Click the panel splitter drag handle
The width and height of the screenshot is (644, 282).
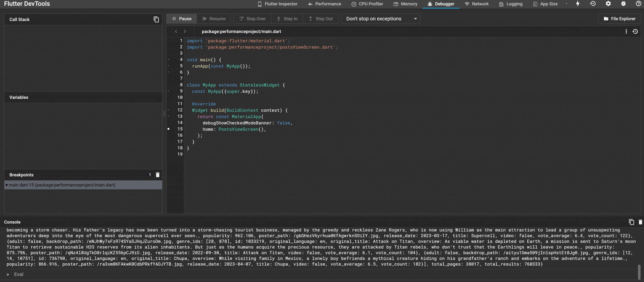point(164,114)
